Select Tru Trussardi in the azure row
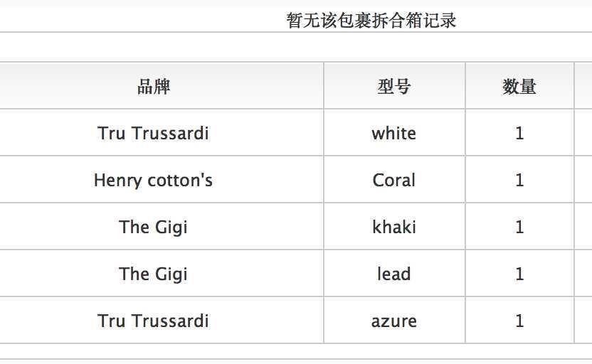 (154, 321)
